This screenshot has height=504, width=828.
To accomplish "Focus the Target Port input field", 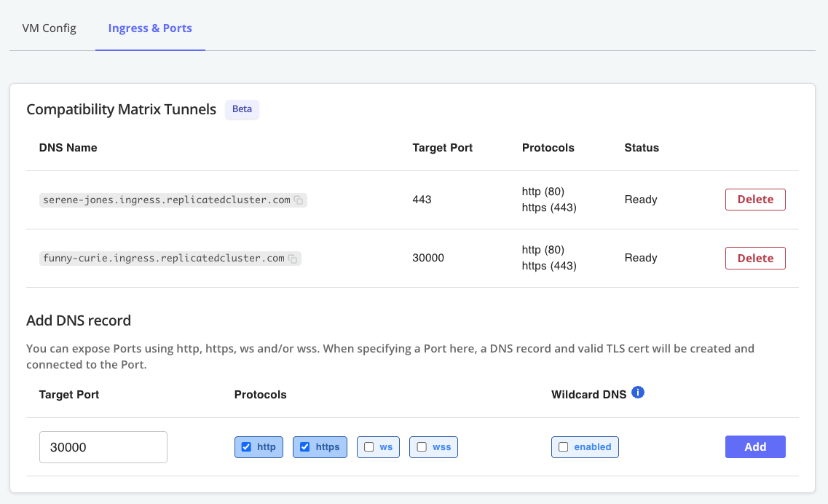I will (103, 447).
